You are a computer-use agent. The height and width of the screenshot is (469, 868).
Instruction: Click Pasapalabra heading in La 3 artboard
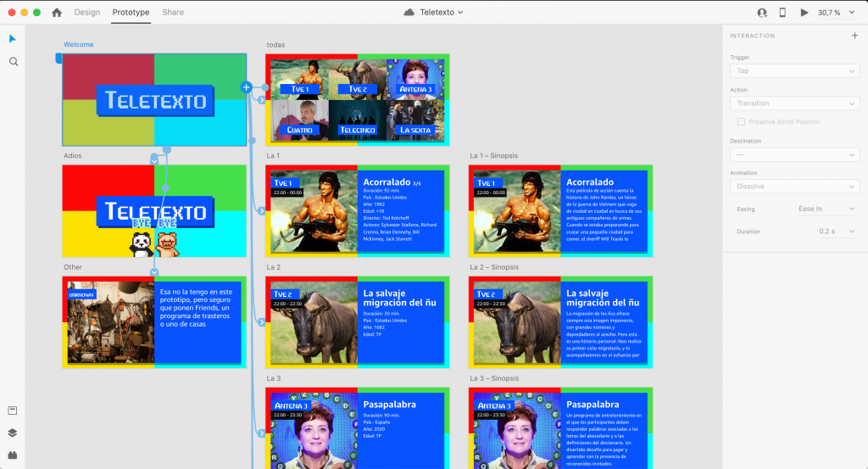[389, 405]
